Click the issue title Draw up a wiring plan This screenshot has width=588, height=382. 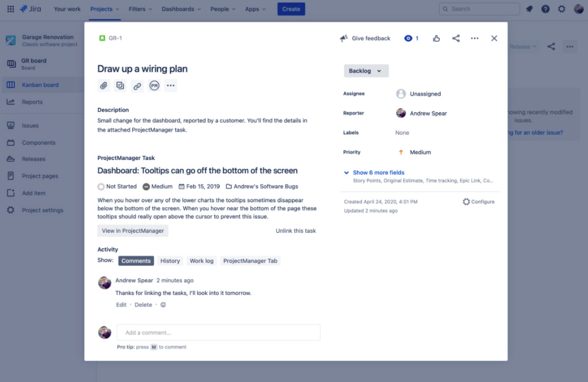coord(142,68)
